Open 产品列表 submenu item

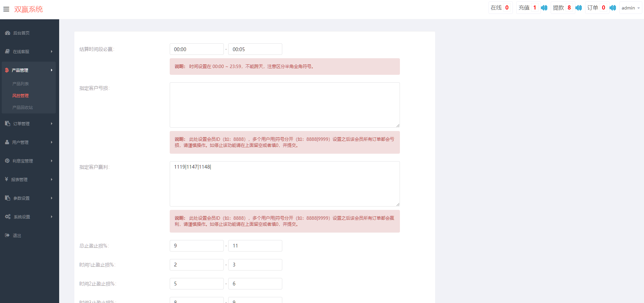pyautogui.click(x=21, y=84)
